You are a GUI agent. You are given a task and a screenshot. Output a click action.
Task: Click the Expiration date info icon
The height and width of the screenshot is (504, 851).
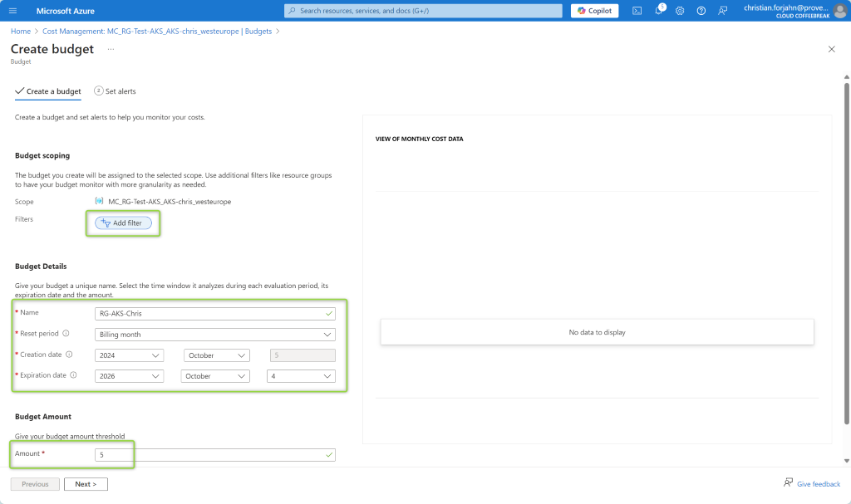pyautogui.click(x=73, y=375)
